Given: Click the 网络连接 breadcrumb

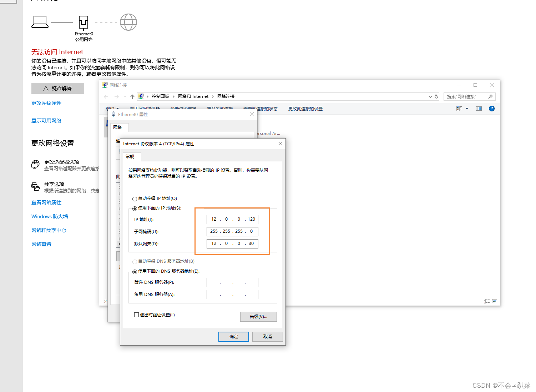Looking at the screenshot, I should pyautogui.click(x=226, y=96).
